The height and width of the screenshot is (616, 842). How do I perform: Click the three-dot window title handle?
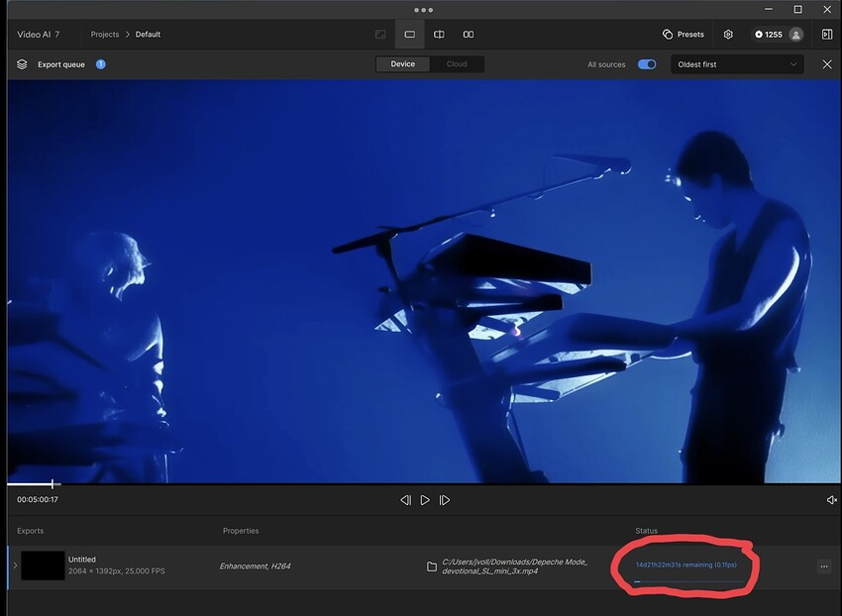click(423, 10)
